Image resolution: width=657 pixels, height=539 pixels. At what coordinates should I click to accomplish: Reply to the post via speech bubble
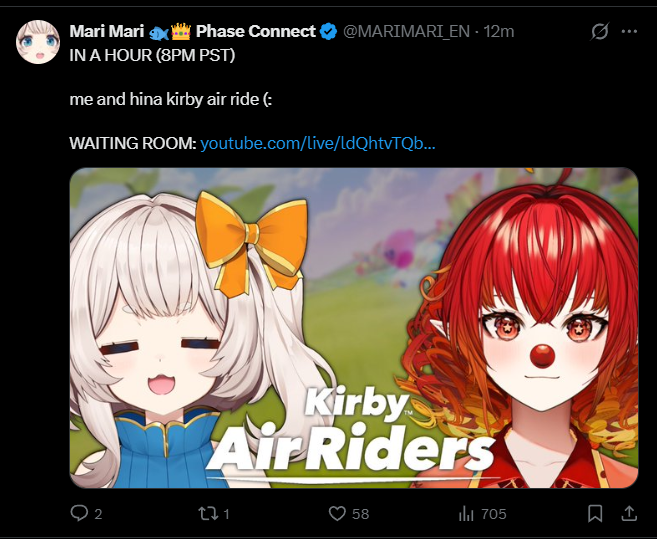(79, 513)
